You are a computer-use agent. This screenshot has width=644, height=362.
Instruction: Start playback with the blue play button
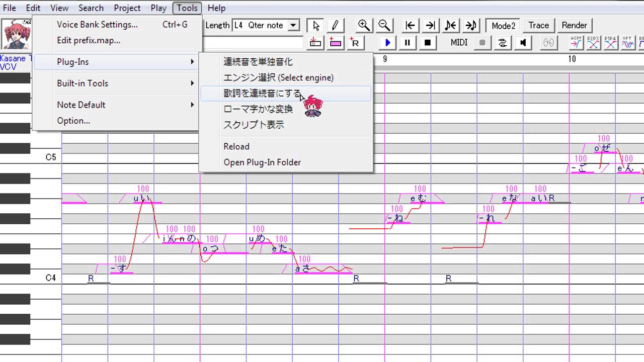coord(387,42)
